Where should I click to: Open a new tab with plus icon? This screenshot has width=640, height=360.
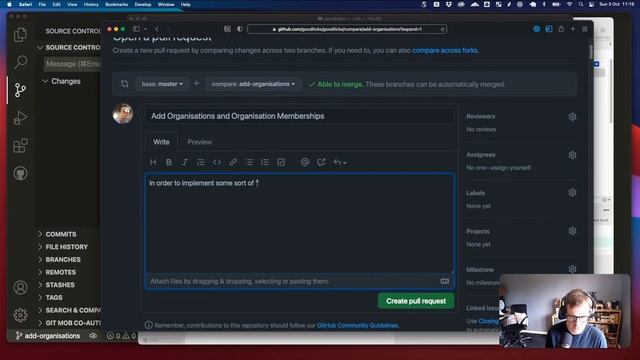[x=573, y=29]
